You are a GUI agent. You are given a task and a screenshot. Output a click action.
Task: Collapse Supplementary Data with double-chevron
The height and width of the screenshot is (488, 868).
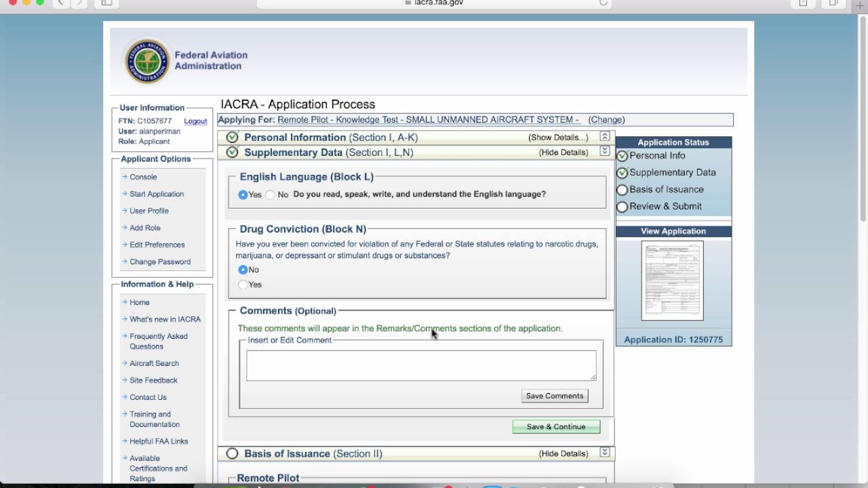coord(605,151)
